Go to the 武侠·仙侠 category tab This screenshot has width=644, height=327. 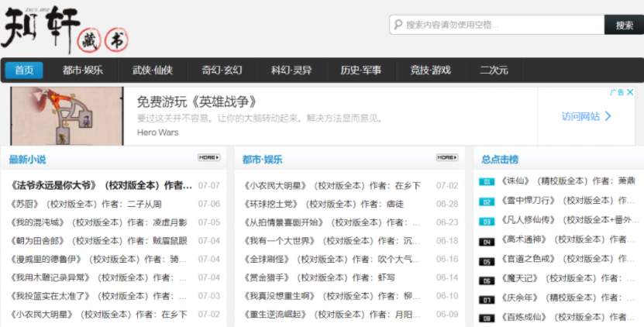152,71
